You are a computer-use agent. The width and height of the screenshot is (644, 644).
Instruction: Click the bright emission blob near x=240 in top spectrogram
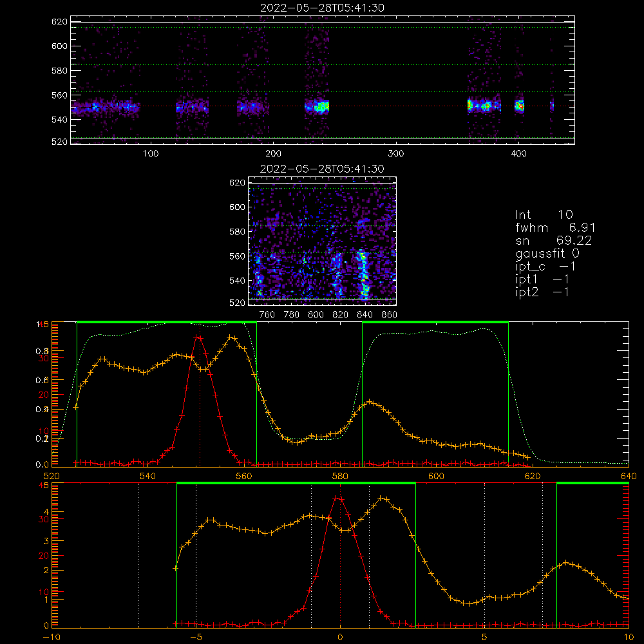tap(321, 106)
